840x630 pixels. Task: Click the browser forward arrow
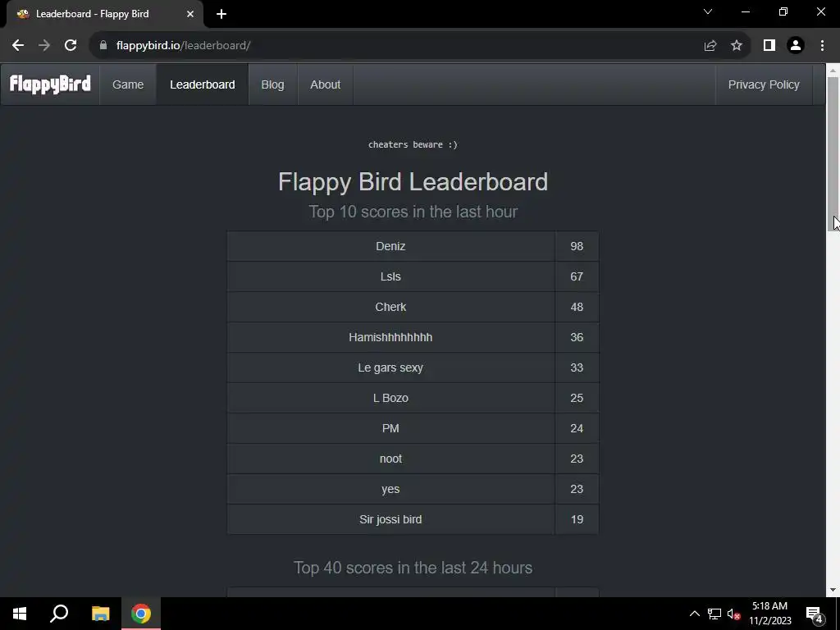pyautogui.click(x=44, y=46)
